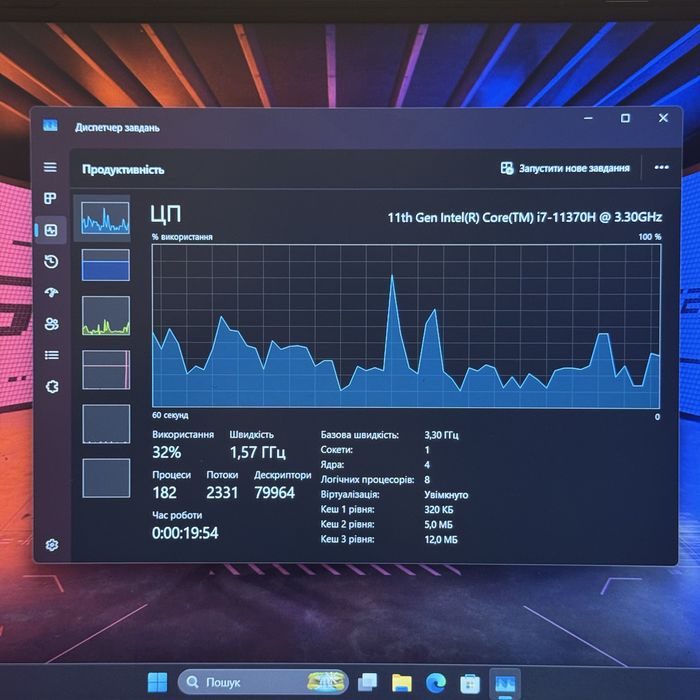
Task: Click the '2331' threads count
Action: [222, 492]
